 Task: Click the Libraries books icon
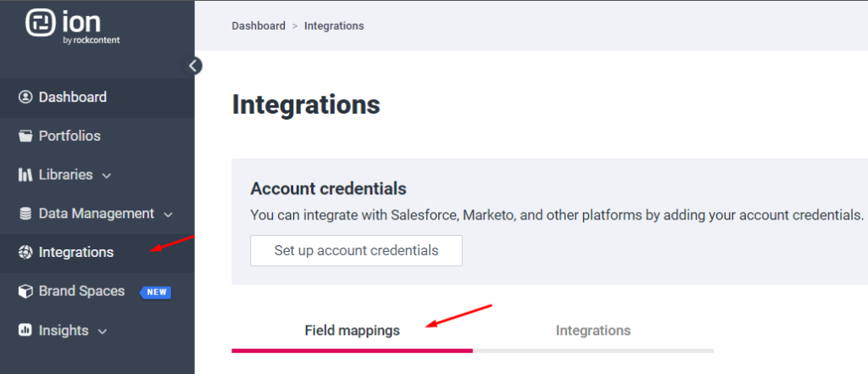(x=25, y=176)
